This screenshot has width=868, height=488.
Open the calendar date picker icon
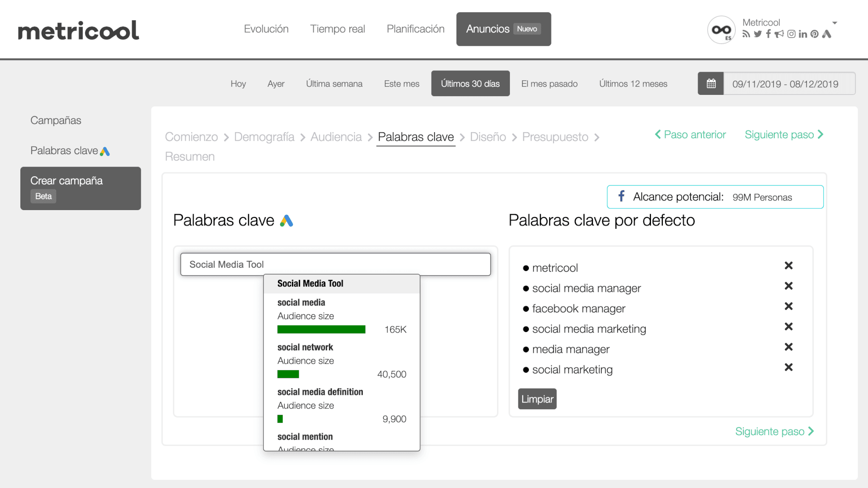point(711,83)
